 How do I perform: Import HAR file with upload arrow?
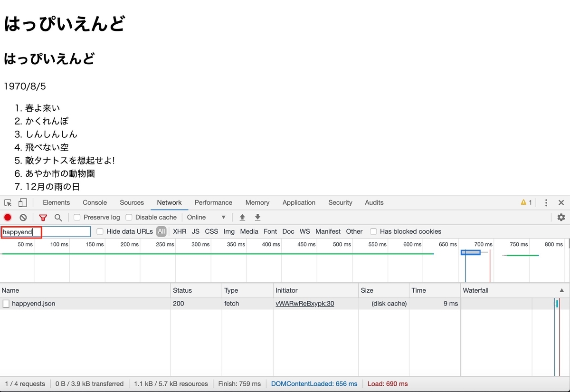point(242,217)
